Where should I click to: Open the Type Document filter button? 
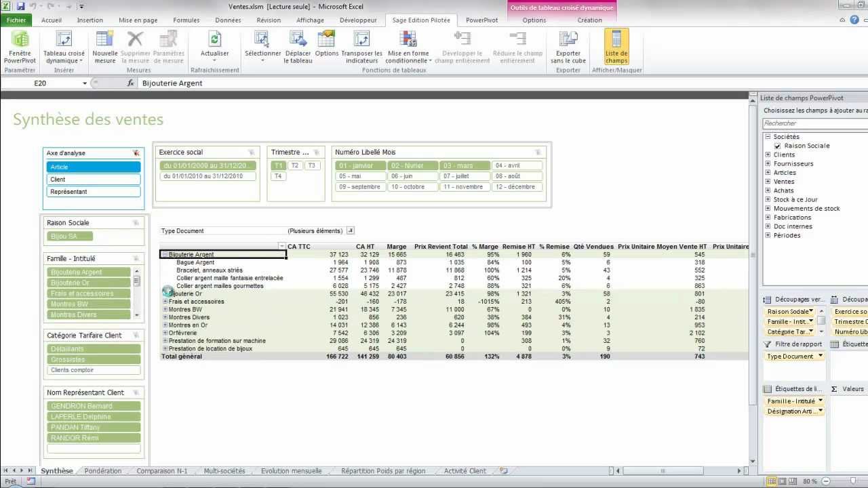pos(351,231)
